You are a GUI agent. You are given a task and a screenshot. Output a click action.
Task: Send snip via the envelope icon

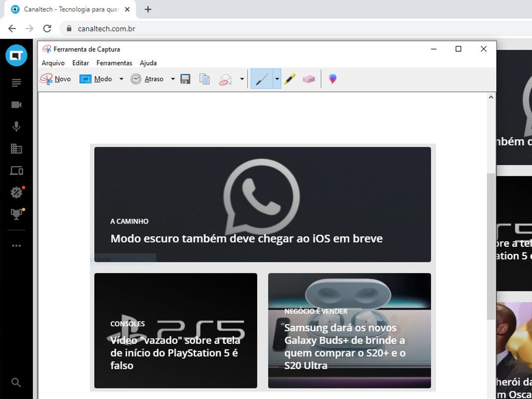225,79
